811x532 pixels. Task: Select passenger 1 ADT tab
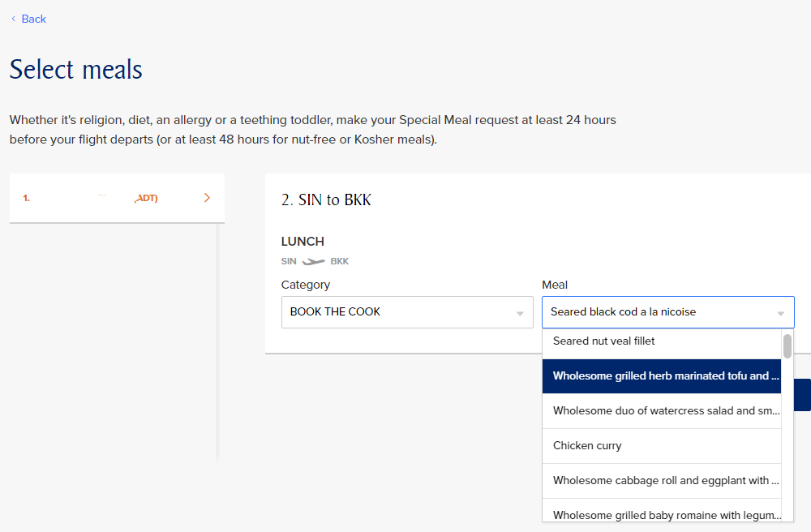[x=117, y=198]
